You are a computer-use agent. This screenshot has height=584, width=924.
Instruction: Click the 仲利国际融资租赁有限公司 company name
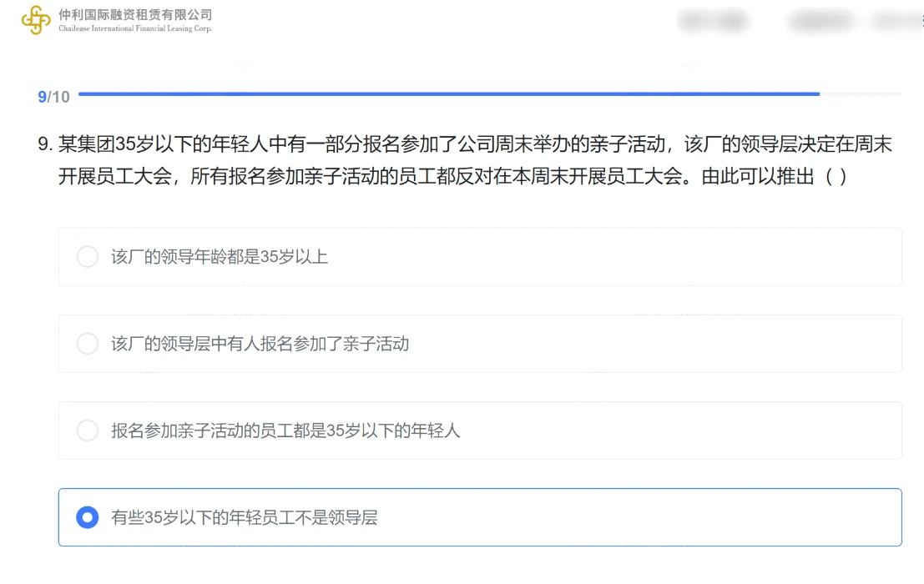click(x=135, y=15)
